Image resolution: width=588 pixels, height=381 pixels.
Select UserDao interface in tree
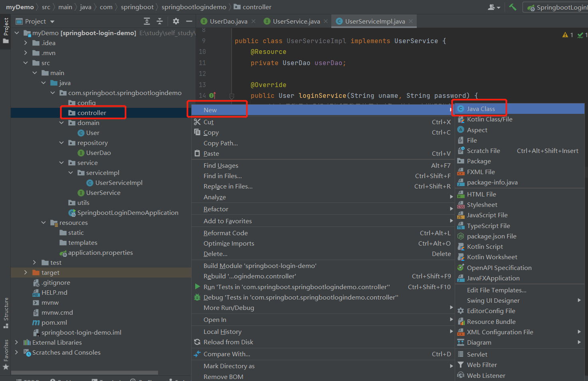[98, 153]
